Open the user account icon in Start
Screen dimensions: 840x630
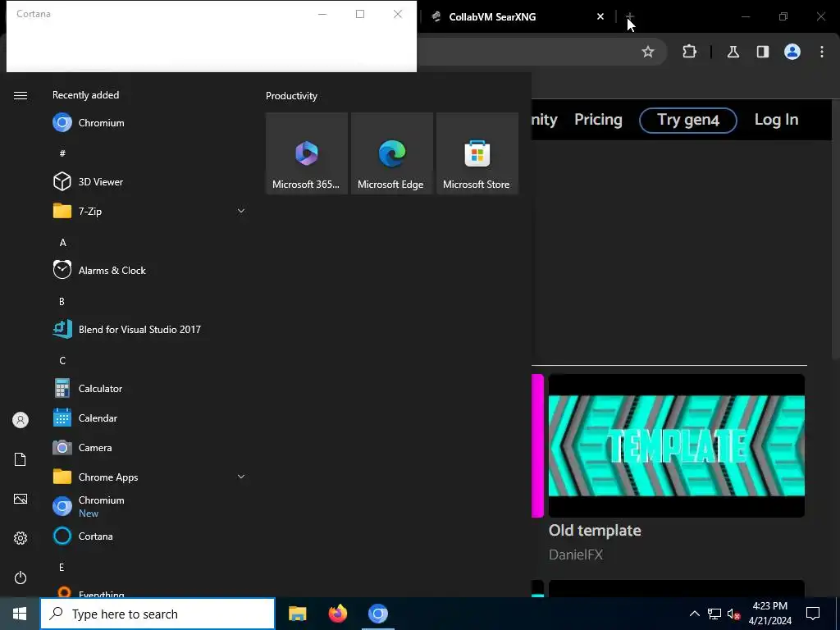(x=21, y=420)
